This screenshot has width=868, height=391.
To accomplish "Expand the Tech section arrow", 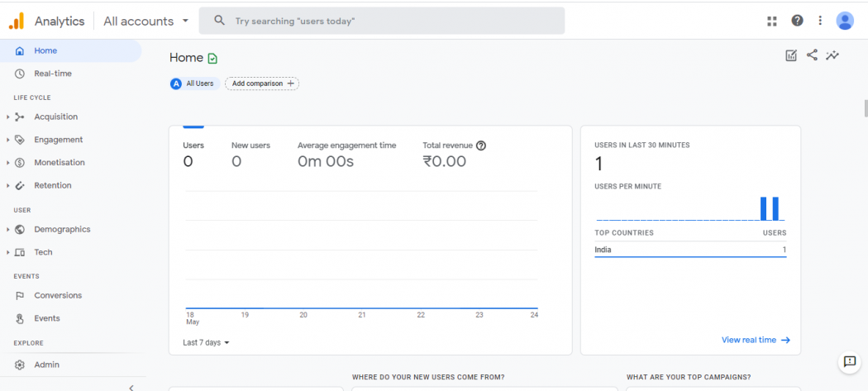I will [x=7, y=252].
